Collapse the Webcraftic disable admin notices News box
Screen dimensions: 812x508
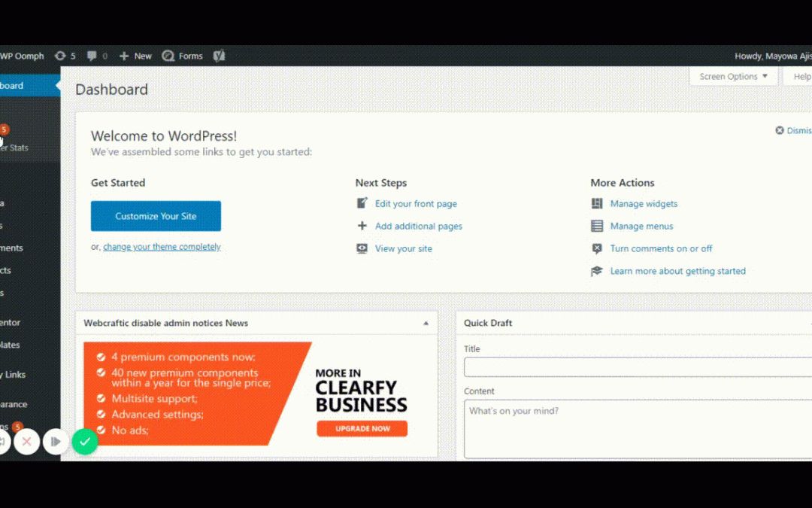click(426, 323)
